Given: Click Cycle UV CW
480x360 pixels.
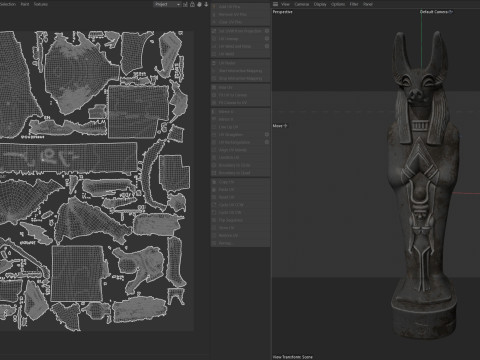Looking at the screenshot, I should pyautogui.click(x=240, y=212).
